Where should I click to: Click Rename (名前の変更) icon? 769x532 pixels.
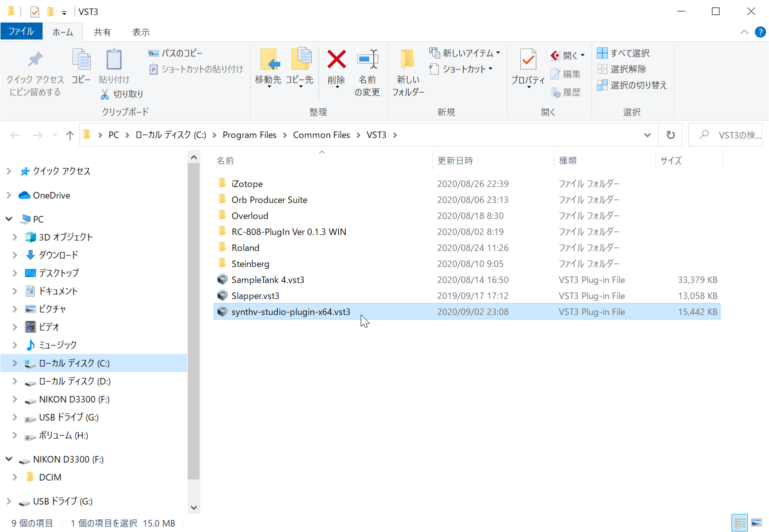(x=368, y=59)
